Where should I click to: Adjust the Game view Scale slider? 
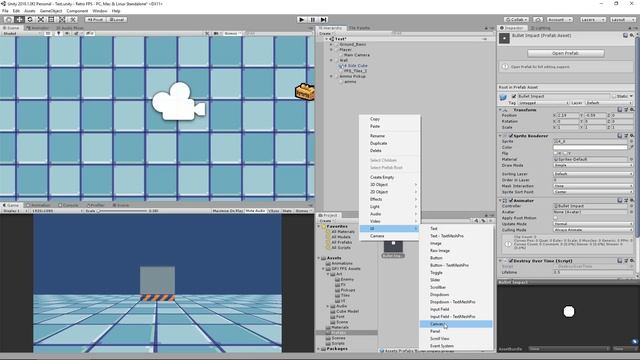122,211
